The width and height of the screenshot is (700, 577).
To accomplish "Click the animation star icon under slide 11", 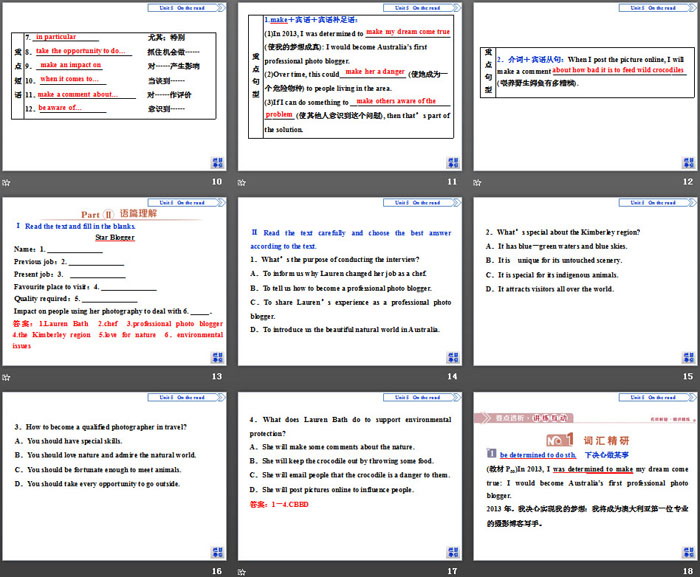I will coord(241,182).
